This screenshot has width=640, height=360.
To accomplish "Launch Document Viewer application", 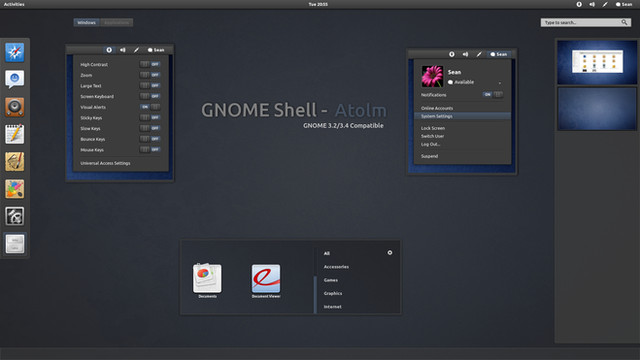I will pos(266,278).
